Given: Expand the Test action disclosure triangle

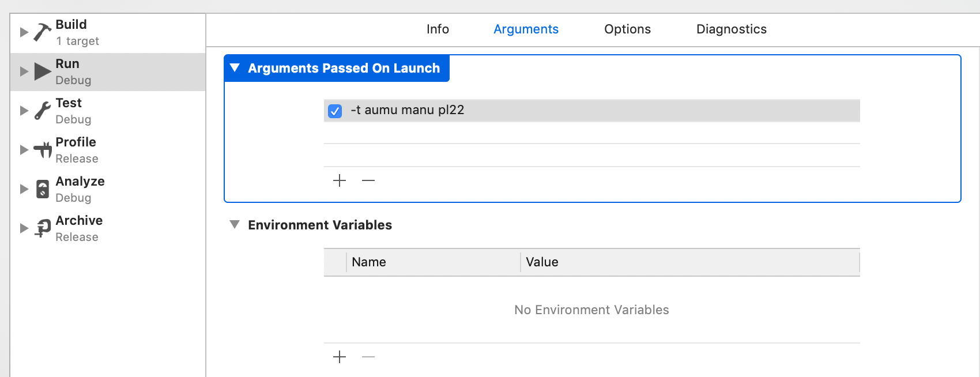Looking at the screenshot, I should pyautogui.click(x=24, y=111).
